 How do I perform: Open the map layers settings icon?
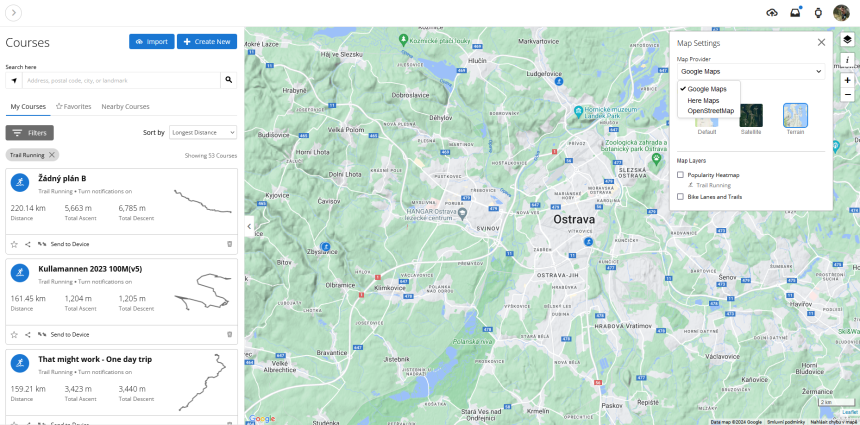click(847, 40)
